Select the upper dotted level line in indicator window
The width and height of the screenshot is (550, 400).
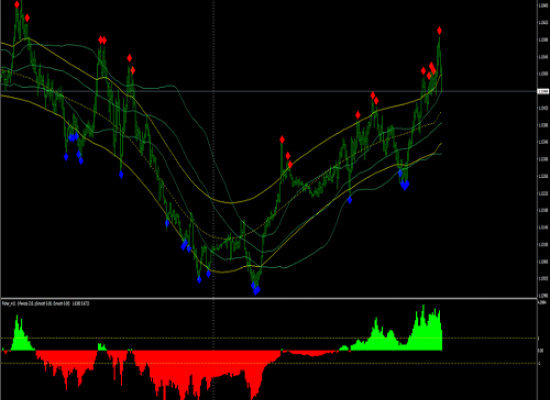coord(268,338)
